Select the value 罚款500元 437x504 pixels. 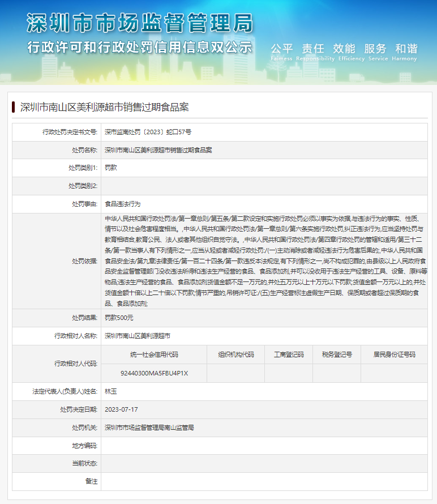[119, 318]
